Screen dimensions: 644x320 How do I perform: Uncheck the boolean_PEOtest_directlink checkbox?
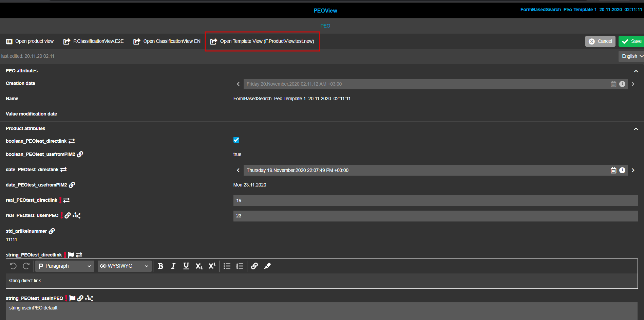(236, 140)
